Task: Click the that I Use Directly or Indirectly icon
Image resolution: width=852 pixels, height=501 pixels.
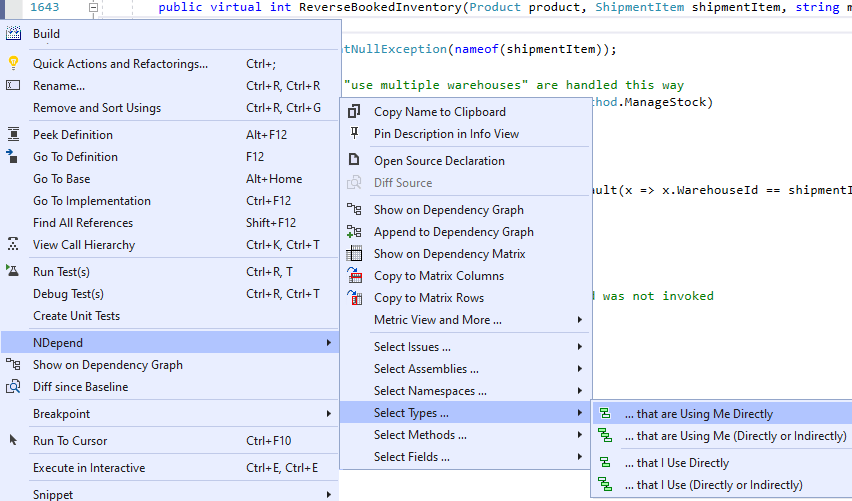Action: pyautogui.click(x=605, y=484)
